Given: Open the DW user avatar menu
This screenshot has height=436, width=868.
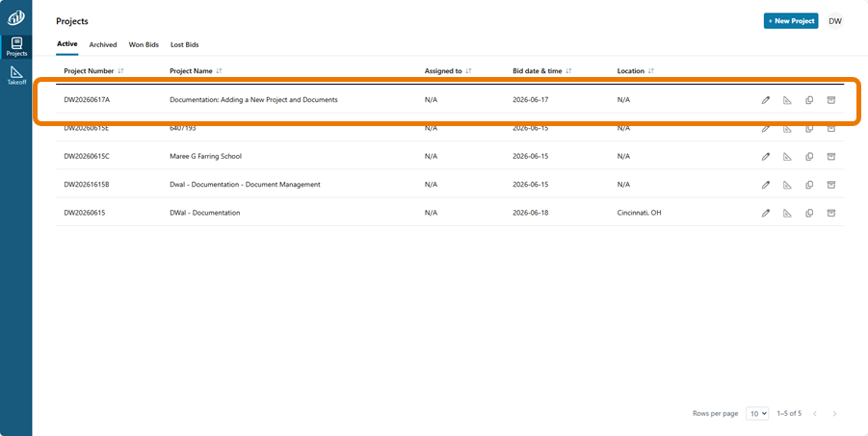Looking at the screenshot, I should pos(835,21).
